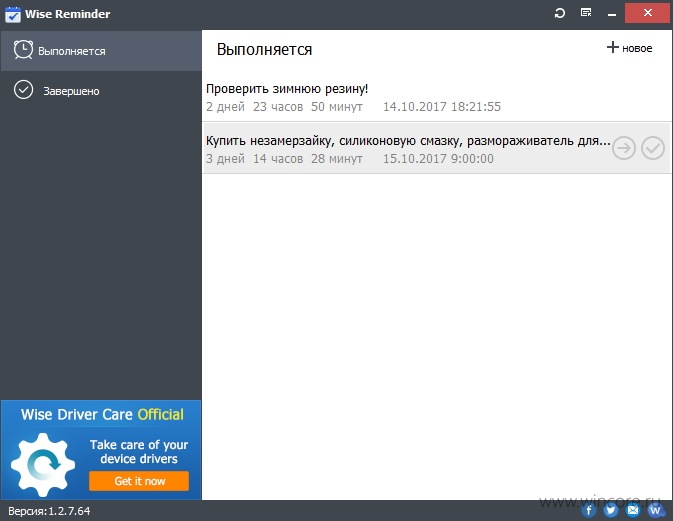Click countdown 3 дней 14 часов 28 минут
This screenshot has height=521, width=673.
click(284, 159)
